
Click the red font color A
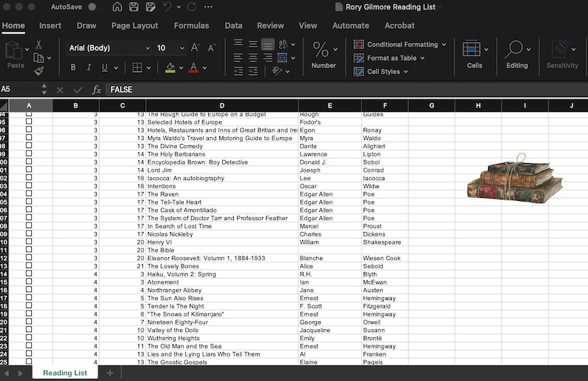coord(193,67)
